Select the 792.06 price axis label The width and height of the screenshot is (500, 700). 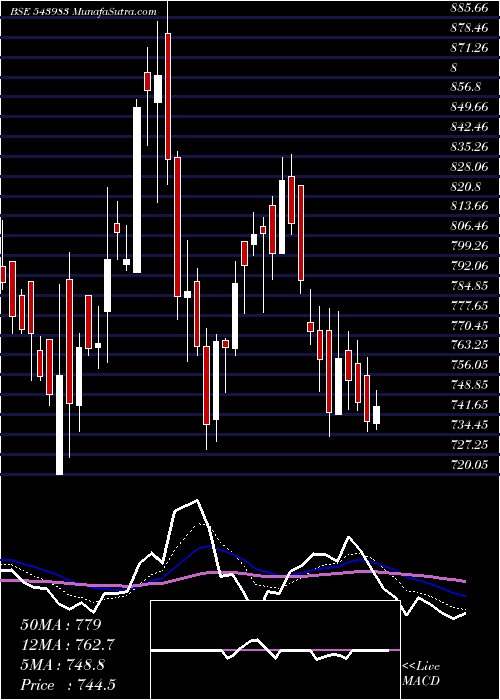click(470, 265)
